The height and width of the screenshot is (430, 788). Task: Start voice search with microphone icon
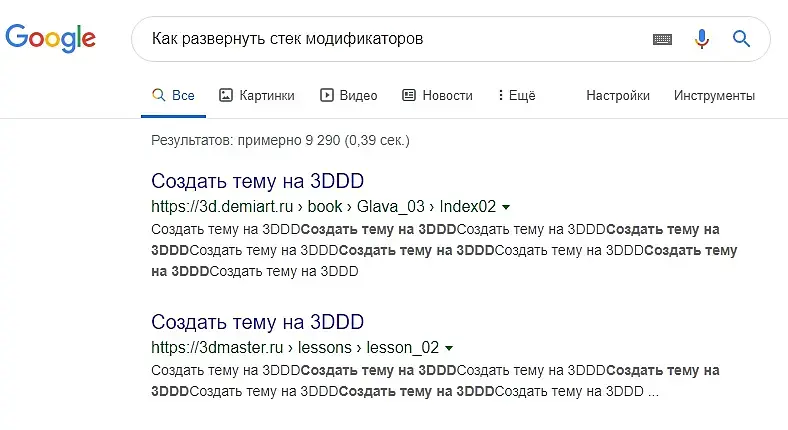click(x=702, y=39)
